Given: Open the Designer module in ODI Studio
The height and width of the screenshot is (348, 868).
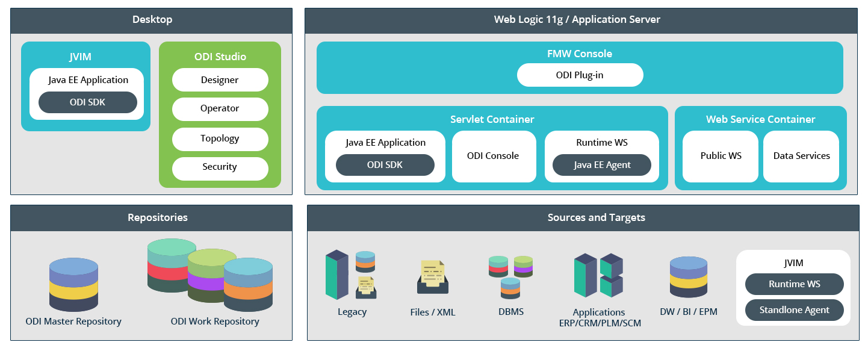Looking at the screenshot, I should coord(220,79).
